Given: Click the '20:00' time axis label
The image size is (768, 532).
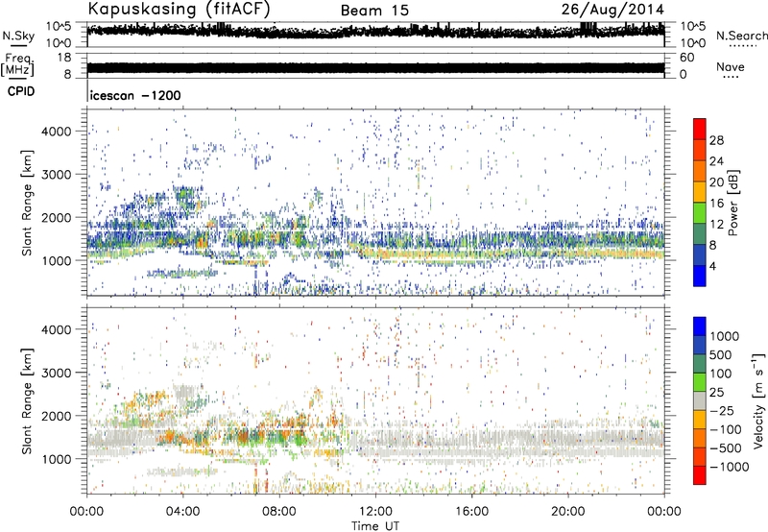Looking at the screenshot, I should click(x=567, y=511).
